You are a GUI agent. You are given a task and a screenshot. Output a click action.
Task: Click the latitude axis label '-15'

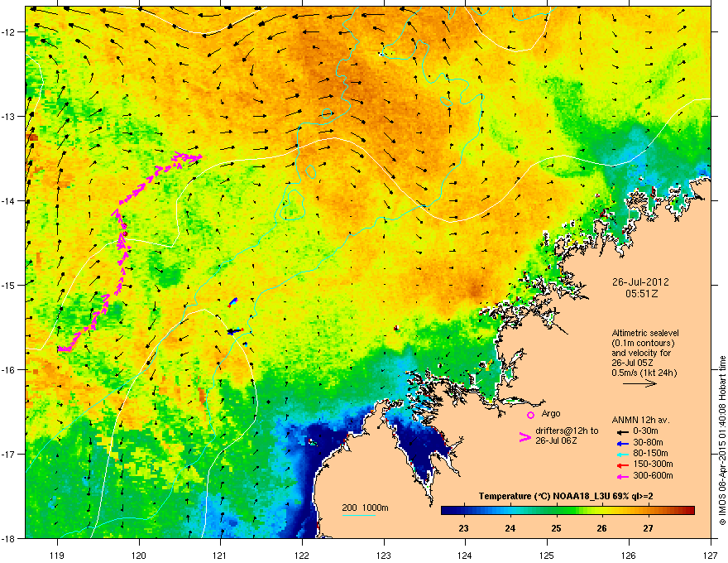[x=9, y=285]
